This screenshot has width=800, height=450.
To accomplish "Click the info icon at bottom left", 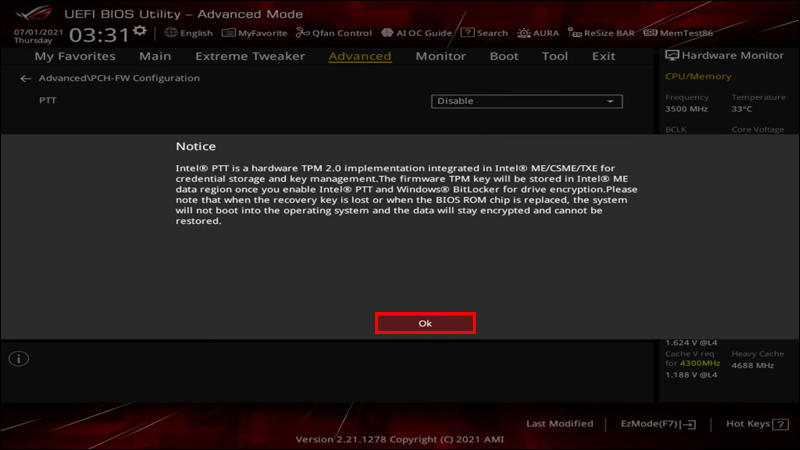I will pos(19,359).
